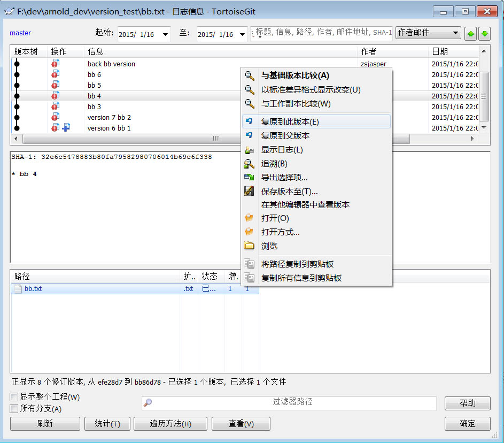This screenshot has height=443, width=504.
Task: Click the revert arrow icon beside 复原到父版本
Action: [x=249, y=135]
